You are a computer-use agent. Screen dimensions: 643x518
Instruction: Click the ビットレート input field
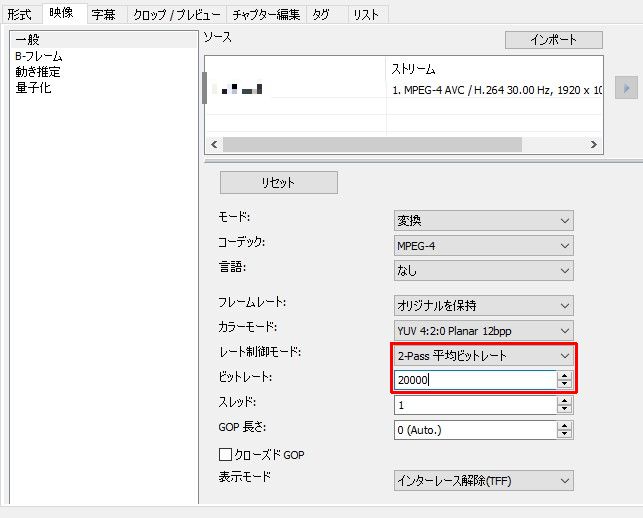pyautogui.click(x=474, y=380)
